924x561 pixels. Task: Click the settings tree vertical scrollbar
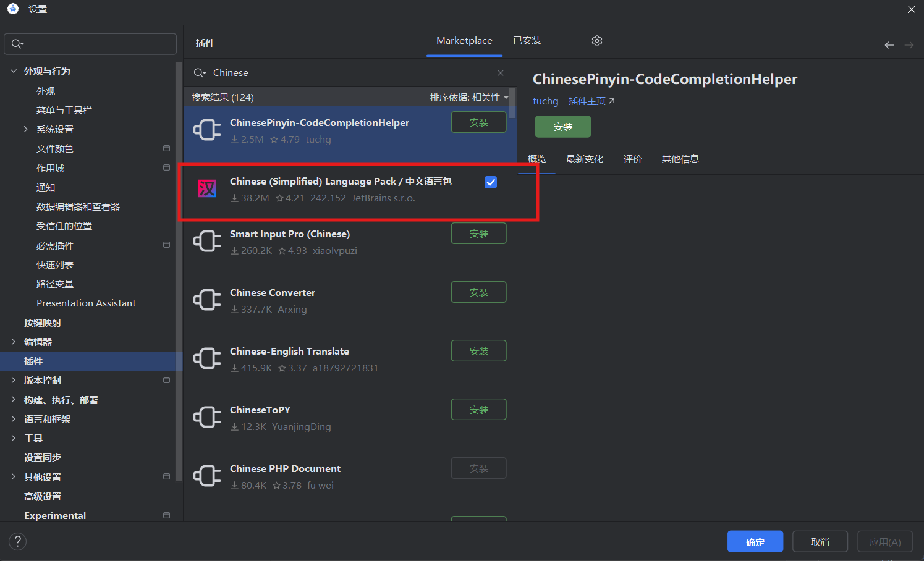pos(179,272)
